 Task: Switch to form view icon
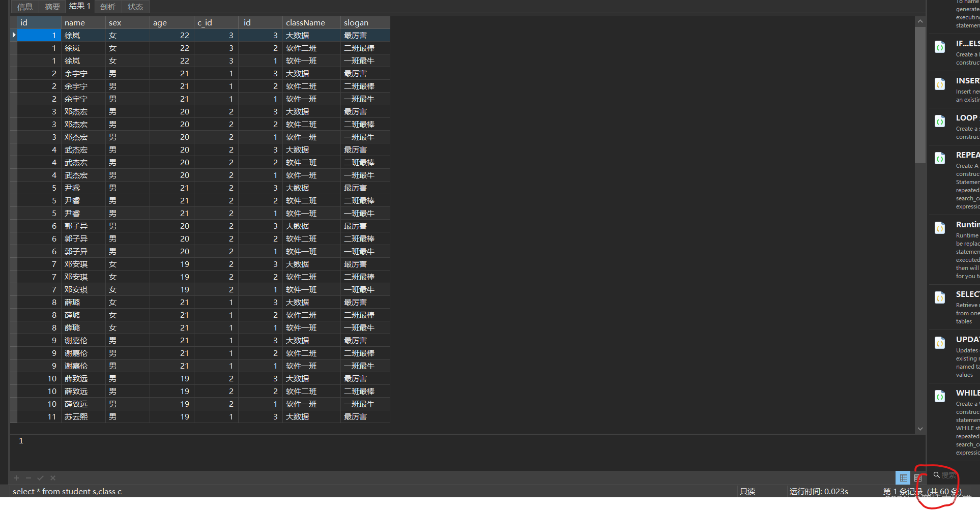(x=918, y=478)
